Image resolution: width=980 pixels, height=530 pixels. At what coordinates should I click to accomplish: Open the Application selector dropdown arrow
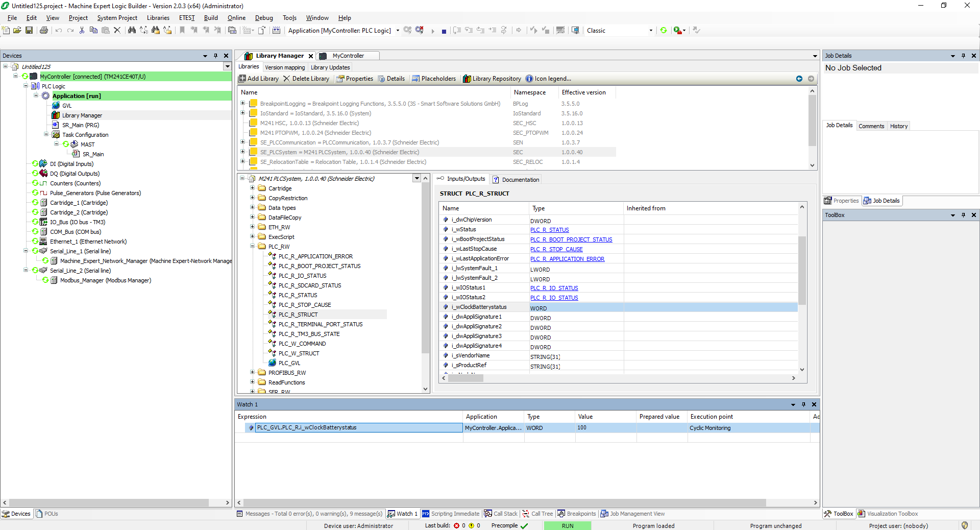click(398, 31)
